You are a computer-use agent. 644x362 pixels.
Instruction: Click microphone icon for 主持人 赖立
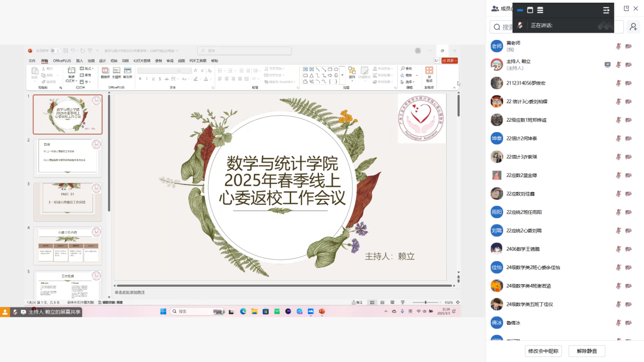[618, 64]
